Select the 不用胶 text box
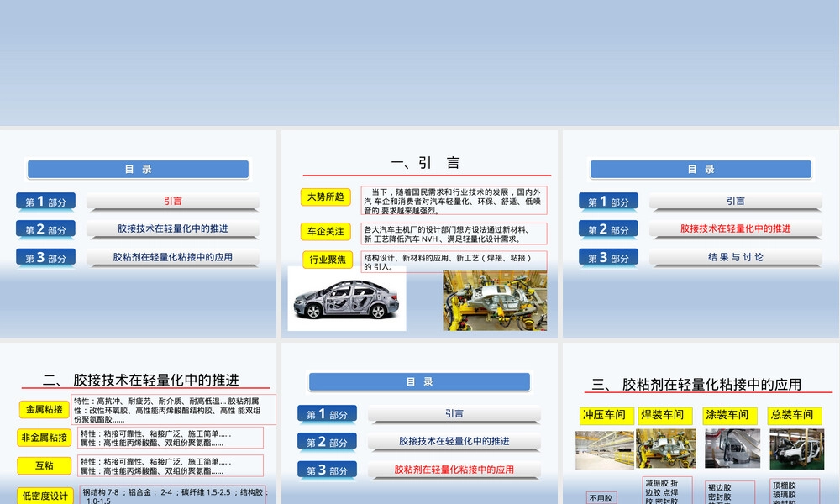840x504 pixels. 601,498
